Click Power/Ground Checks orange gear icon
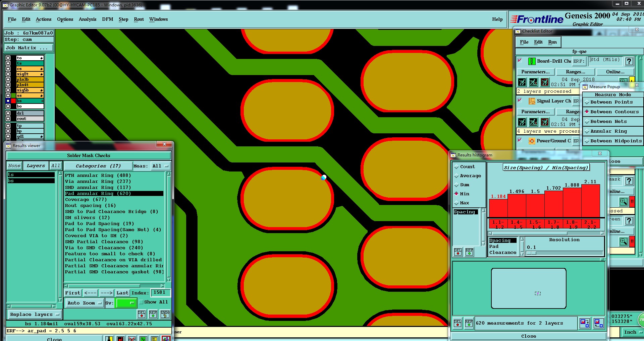Screen dimensions: 644x341 pyautogui.click(x=532, y=141)
